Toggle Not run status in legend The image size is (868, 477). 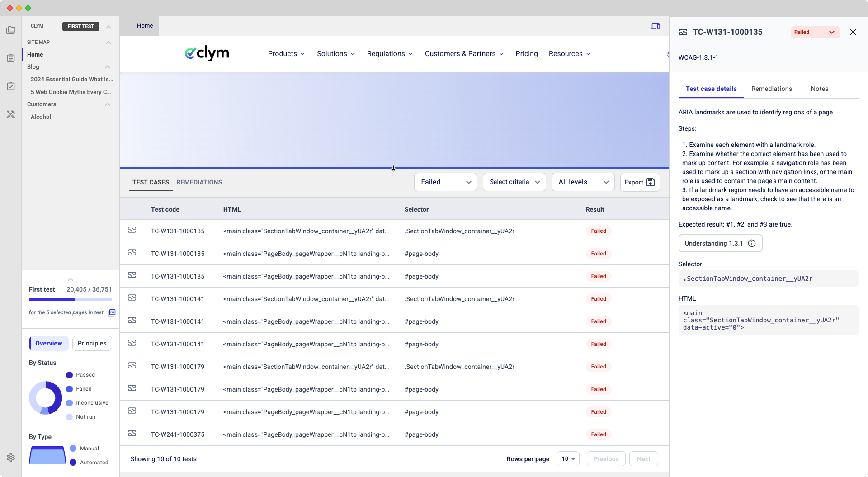pos(80,417)
